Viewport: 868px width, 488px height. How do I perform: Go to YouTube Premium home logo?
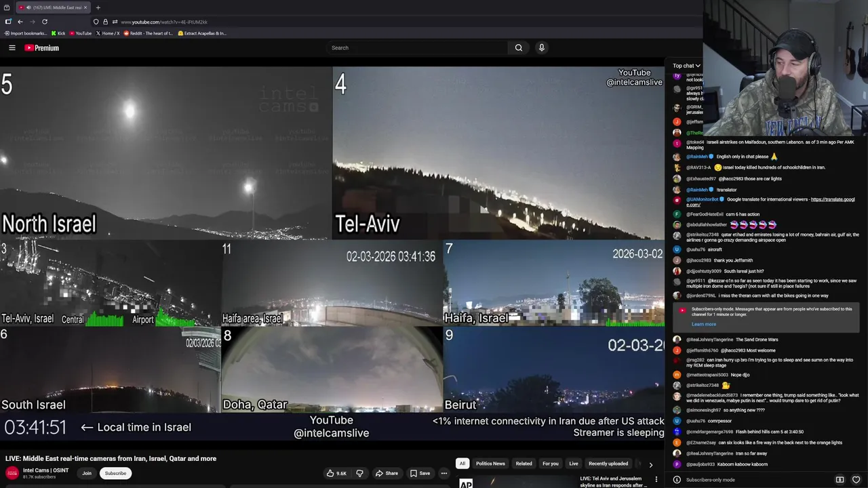tap(41, 47)
